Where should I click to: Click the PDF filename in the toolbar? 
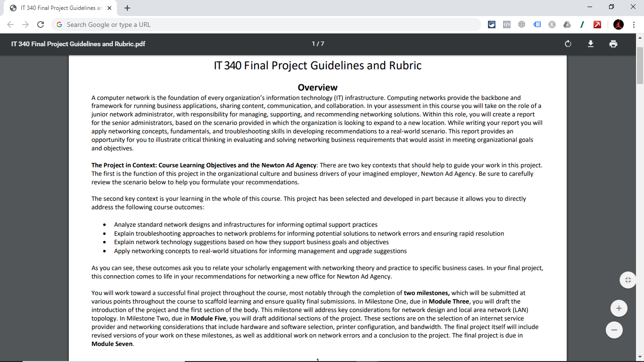(x=78, y=44)
